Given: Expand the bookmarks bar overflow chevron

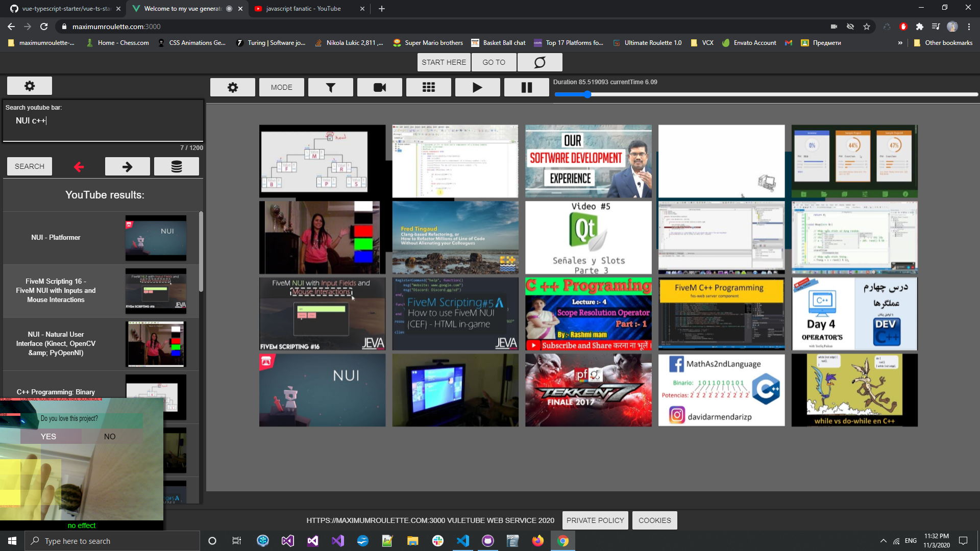Looking at the screenshot, I should pyautogui.click(x=900, y=43).
